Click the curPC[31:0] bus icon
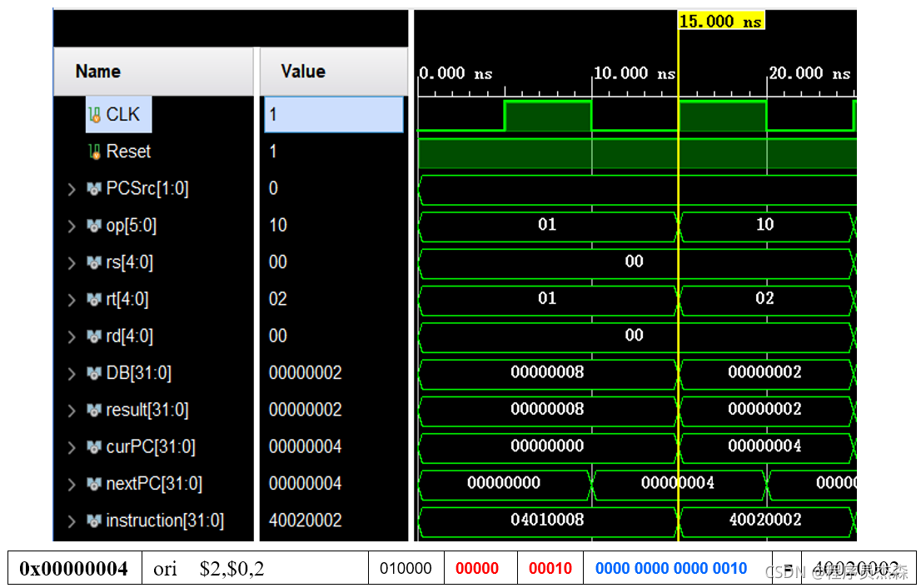 point(94,447)
